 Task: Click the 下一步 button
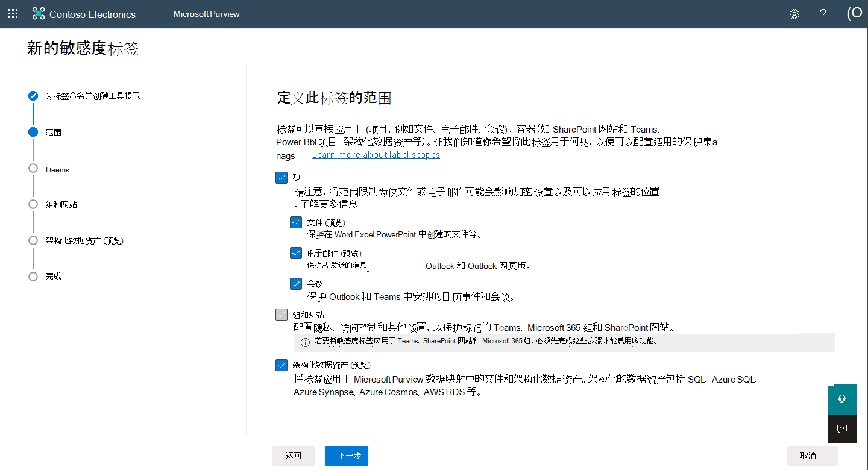[x=347, y=456]
